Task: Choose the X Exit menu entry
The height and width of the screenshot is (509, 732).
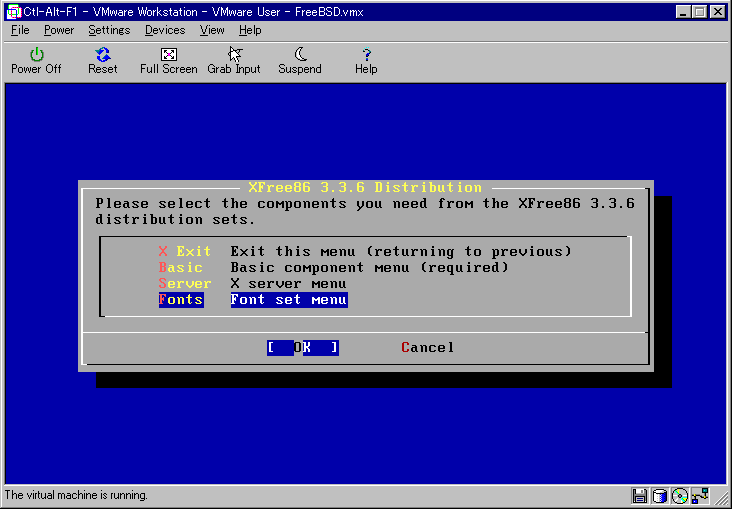Action: (184, 251)
